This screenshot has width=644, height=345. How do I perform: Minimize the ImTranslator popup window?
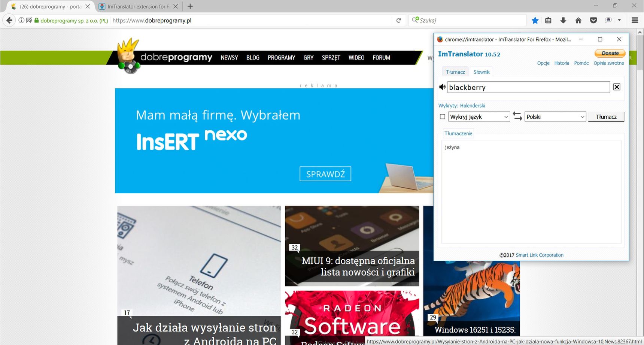click(x=581, y=39)
